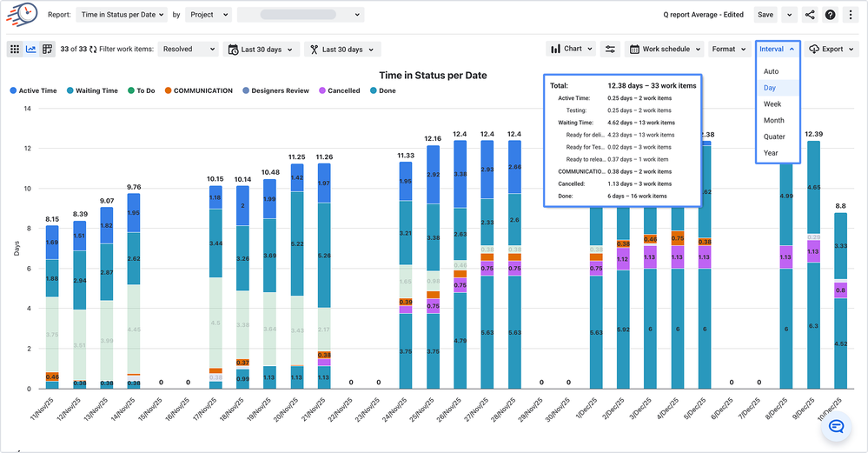This screenshot has width=868, height=453.
Task: Select the line chart view icon
Action: [x=31, y=50]
